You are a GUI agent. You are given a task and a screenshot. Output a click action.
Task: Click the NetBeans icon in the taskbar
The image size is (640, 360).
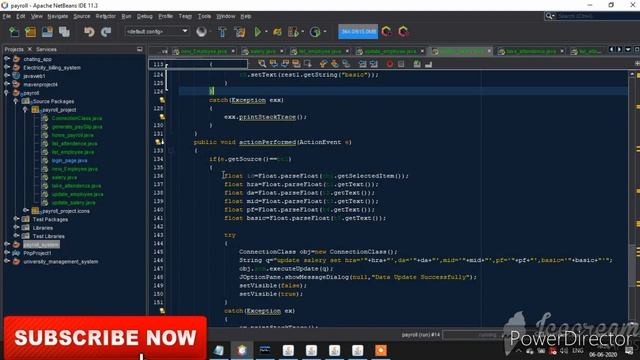pos(242,350)
